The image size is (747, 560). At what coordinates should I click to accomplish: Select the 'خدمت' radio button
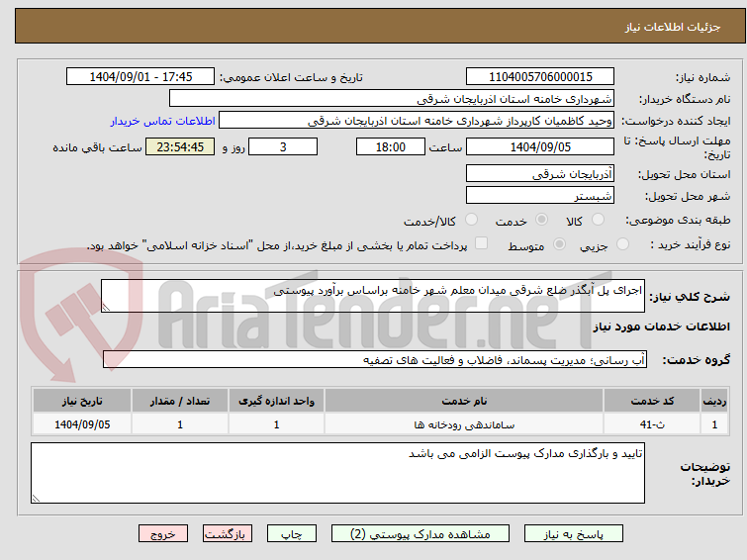(x=541, y=220)
